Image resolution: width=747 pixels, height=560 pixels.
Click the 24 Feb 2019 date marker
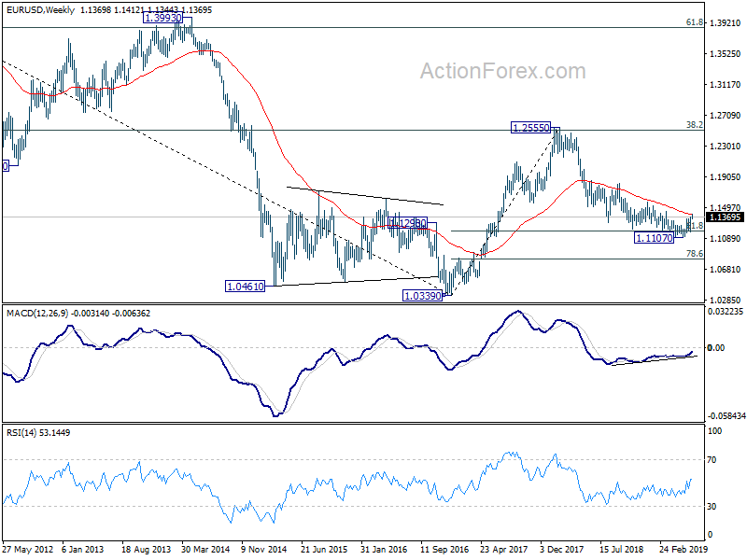pyautogui.click(x=684, y=549)
